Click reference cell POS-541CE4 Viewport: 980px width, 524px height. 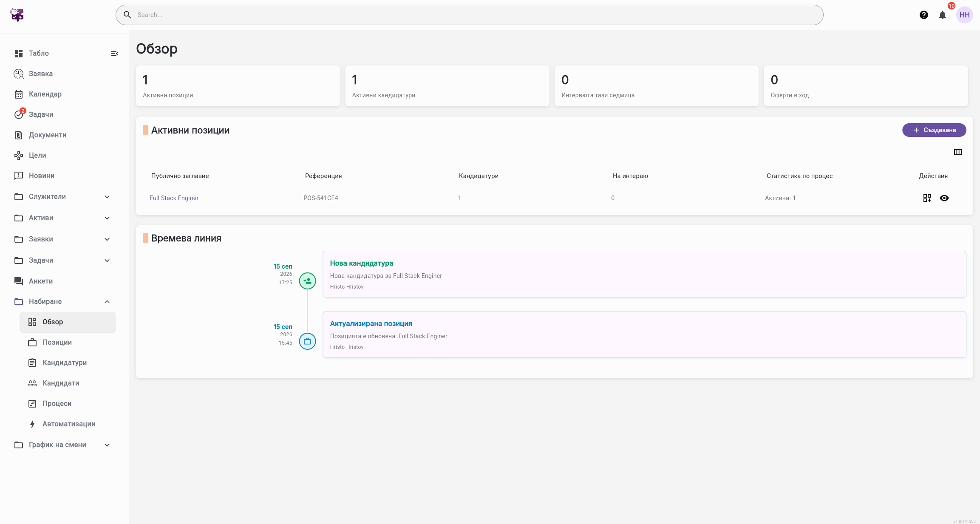(321, 198)
